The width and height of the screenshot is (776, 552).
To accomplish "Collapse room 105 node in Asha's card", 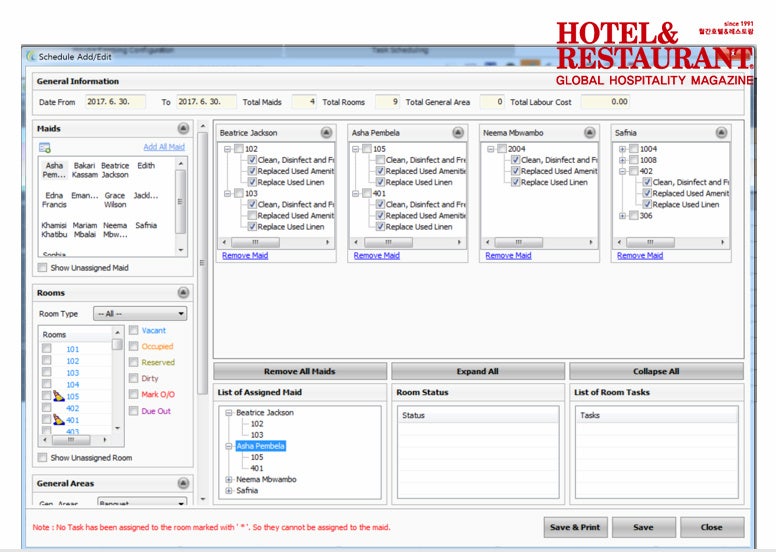I will 355,149.
